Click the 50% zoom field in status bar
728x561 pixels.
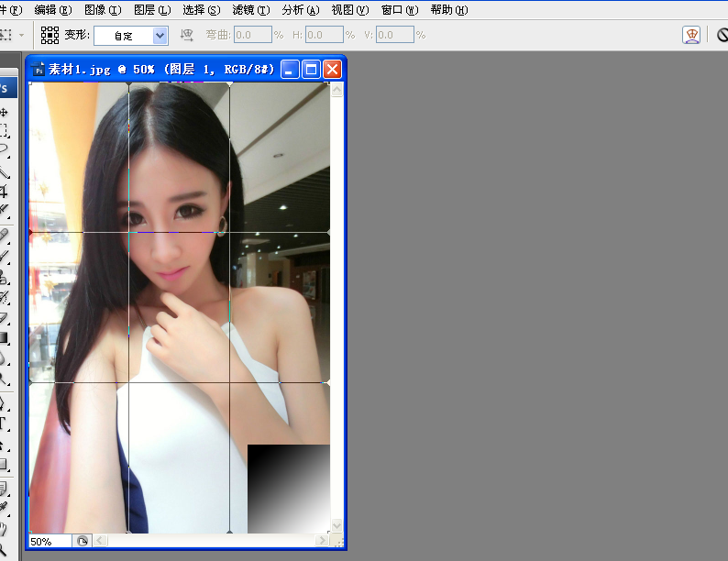(50, 542)
